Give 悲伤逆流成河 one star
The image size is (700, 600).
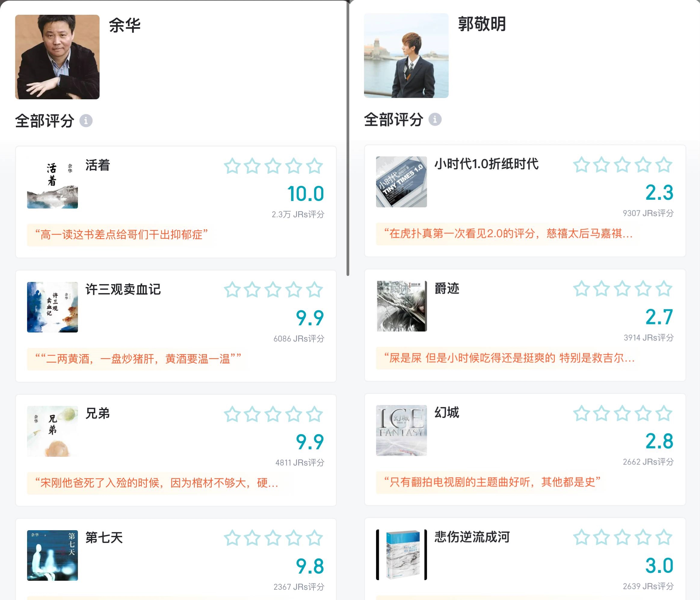coord(581,537)
